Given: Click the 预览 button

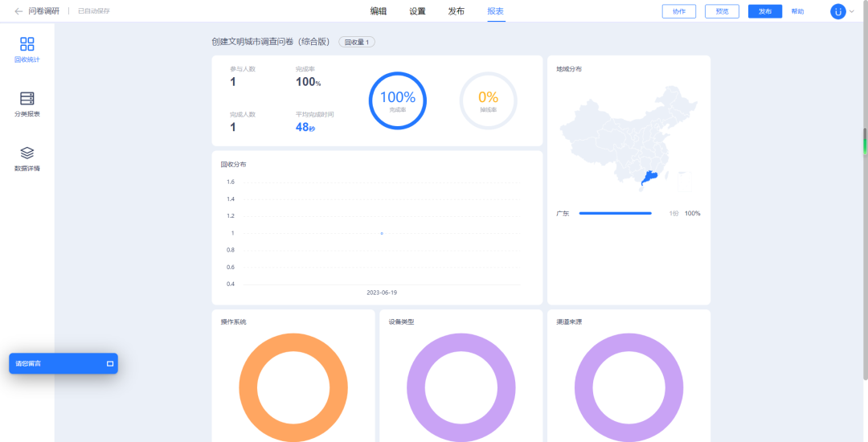Looking at the screenshot, I should [722, 11].
